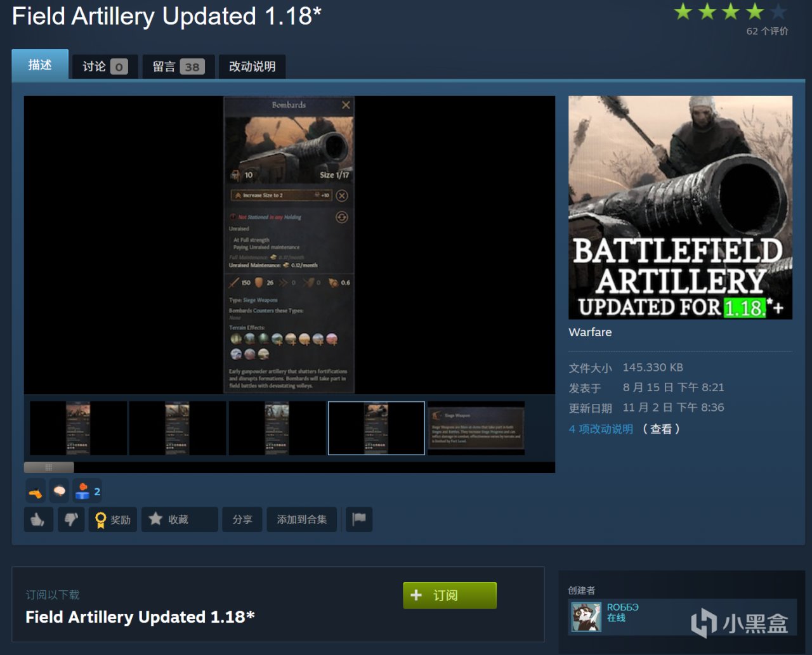Click the large Bombards preview image
Viewport: 812px width, 655px height.
[289, 245]
